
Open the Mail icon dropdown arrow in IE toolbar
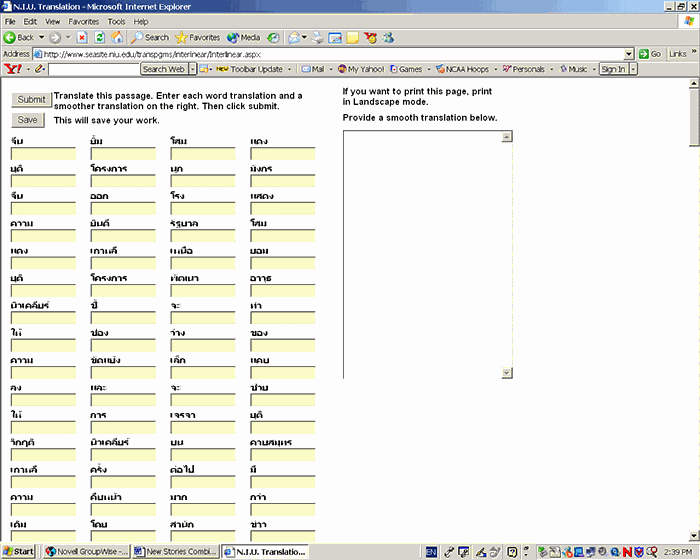coord(304,38)
